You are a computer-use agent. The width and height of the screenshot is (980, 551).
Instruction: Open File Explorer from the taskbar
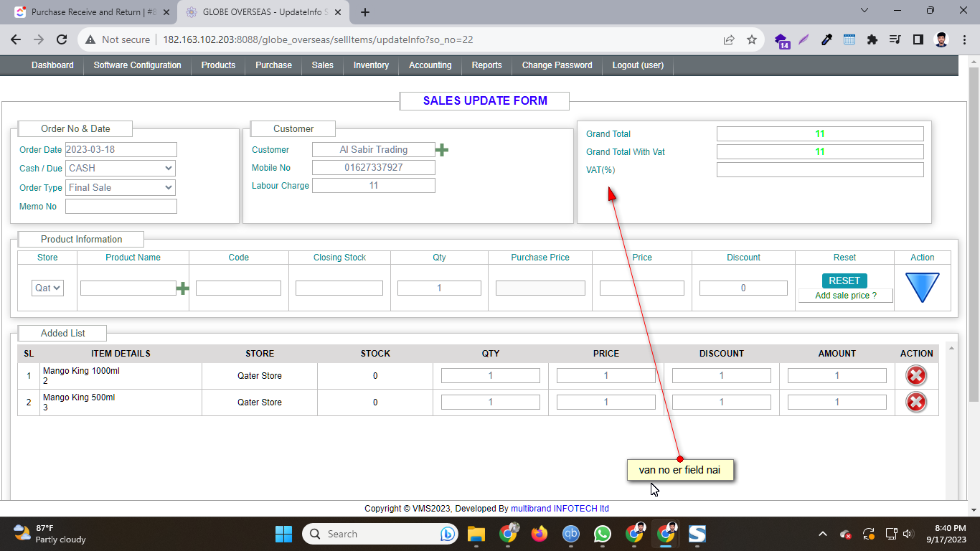click(x=476, y=534)
